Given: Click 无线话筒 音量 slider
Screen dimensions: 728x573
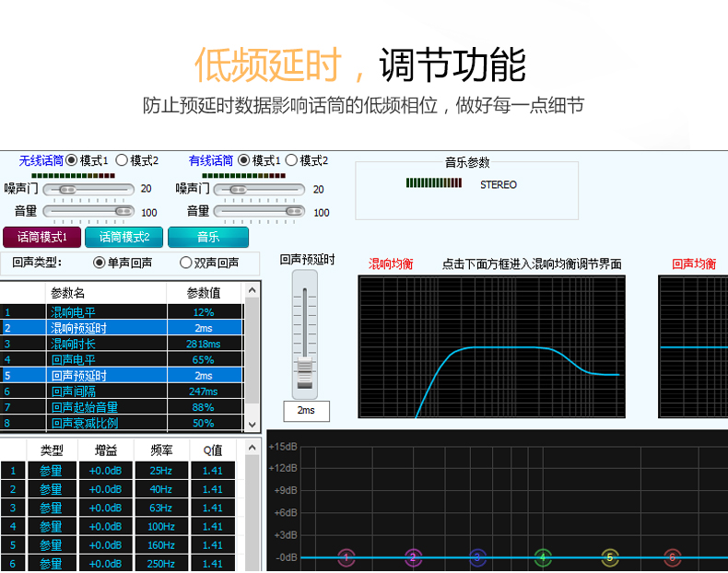Looking at the screenshot, I should coord(88,212).
